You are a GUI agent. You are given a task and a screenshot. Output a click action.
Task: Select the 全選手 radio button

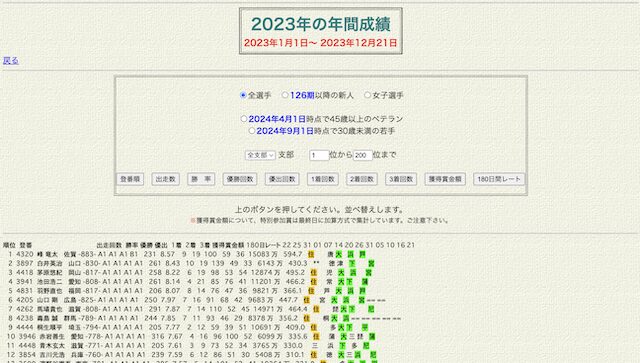tap(243, 95)
